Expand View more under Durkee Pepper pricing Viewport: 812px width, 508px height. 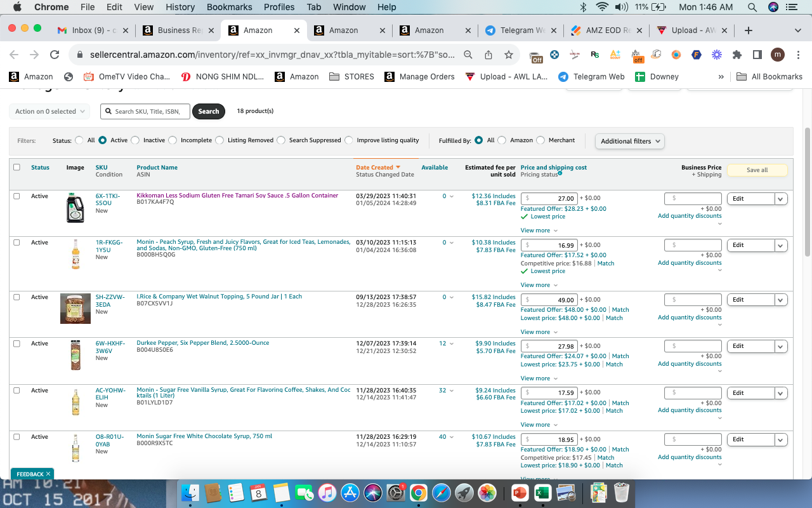(x=539, y=378)
